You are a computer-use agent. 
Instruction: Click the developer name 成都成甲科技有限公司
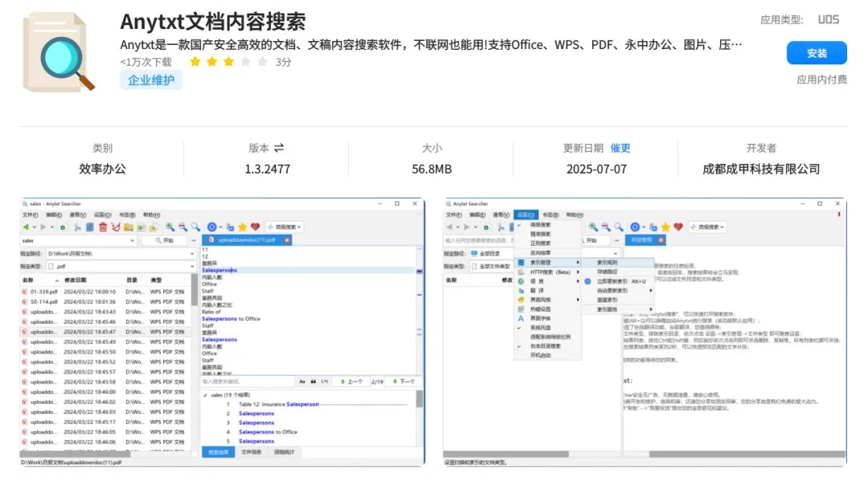pos(761,169)
